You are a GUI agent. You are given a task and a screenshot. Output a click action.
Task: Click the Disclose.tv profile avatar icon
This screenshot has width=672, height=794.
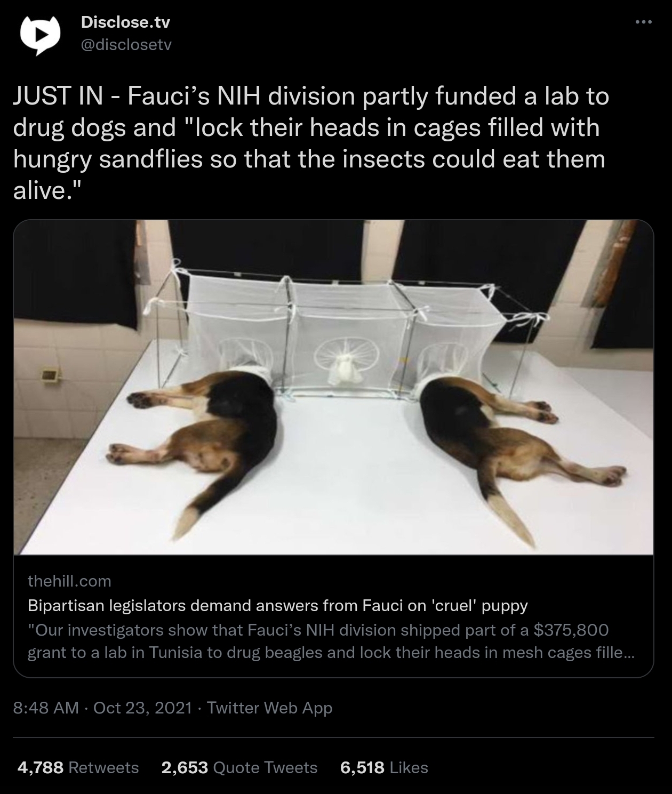click(39, 33)
